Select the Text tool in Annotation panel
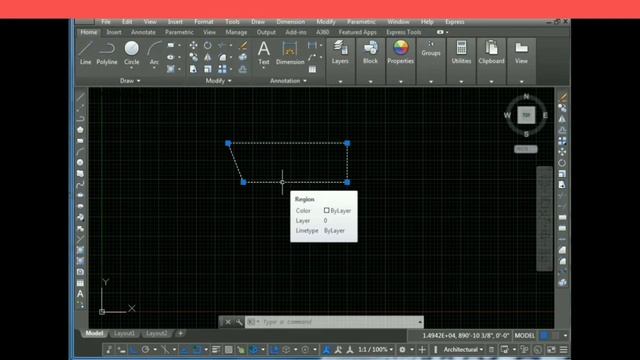The image size is (640, 360). click(264, 53)
